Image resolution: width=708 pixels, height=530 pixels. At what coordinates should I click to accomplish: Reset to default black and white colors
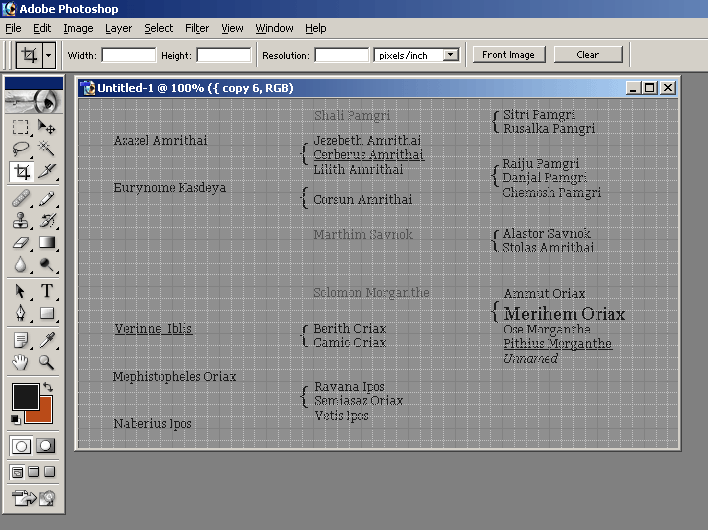click(15, 419)
